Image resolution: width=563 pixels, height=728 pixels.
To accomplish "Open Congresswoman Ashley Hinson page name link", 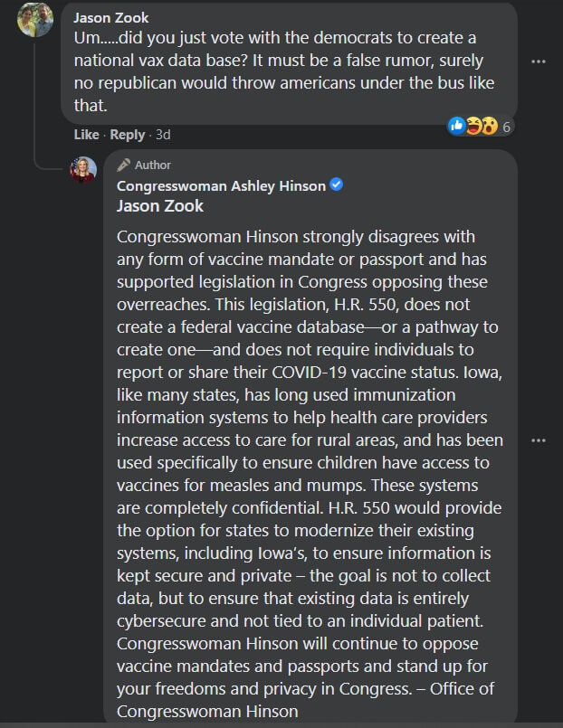I will coord(221,185).
